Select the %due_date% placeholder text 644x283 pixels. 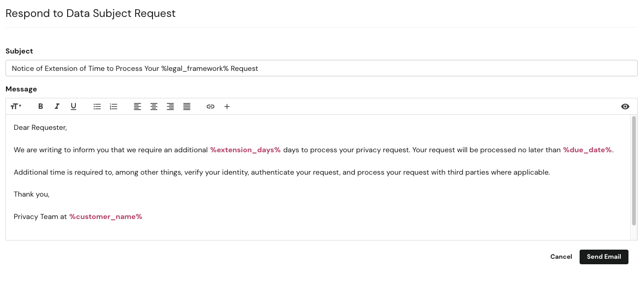point(587,150)
